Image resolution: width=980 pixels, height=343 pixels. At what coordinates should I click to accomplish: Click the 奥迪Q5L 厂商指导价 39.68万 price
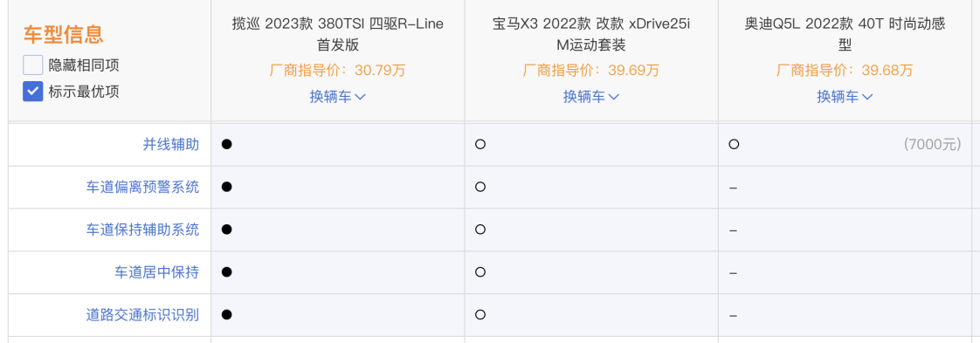(x=845, y=71)
